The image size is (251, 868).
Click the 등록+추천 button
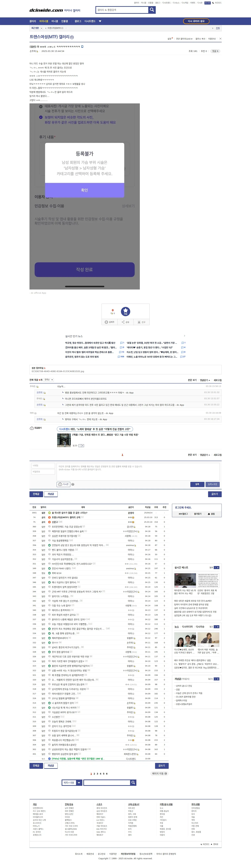[x=213, y=484]
